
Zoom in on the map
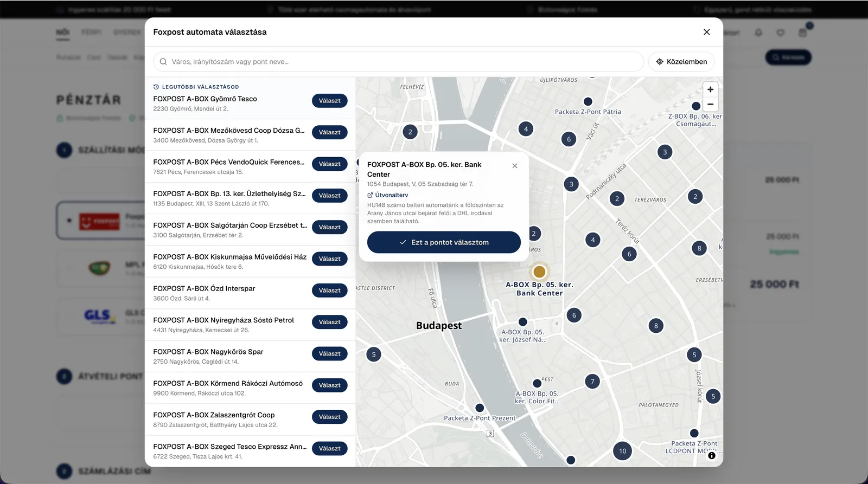click(x=710, y=89)
